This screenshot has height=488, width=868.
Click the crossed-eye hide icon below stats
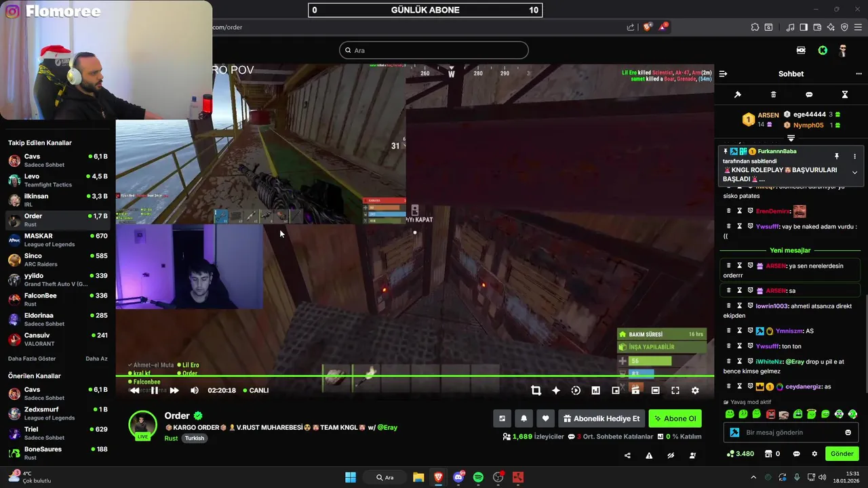(x=671, y=455)
